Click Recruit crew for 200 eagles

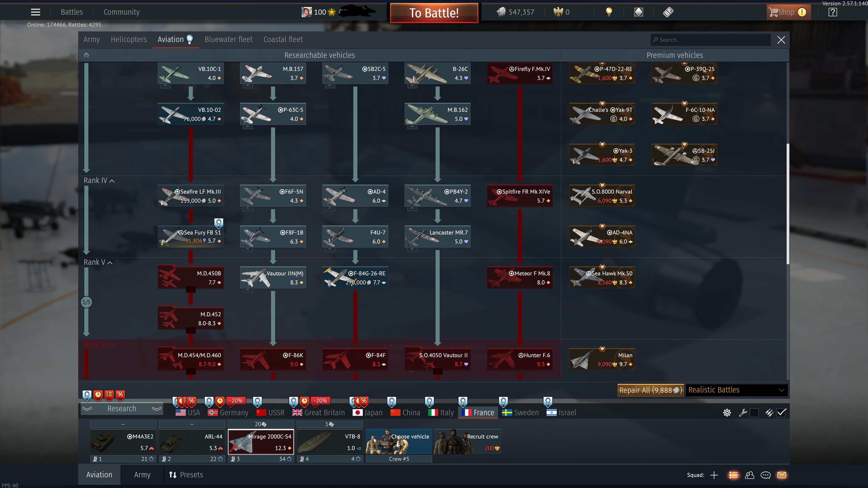(467, 441)
